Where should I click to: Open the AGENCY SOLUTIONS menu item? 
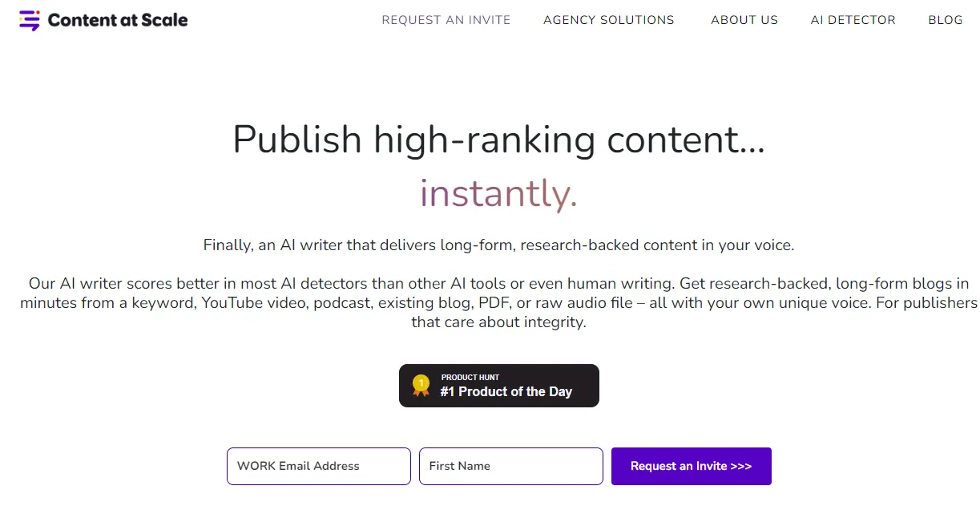(608, 20)
